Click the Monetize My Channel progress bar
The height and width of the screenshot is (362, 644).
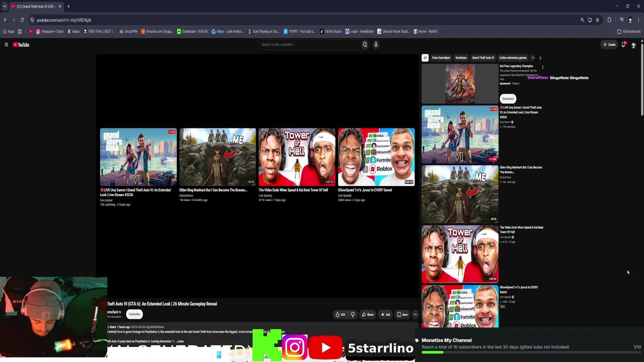(x=531, y=352)
